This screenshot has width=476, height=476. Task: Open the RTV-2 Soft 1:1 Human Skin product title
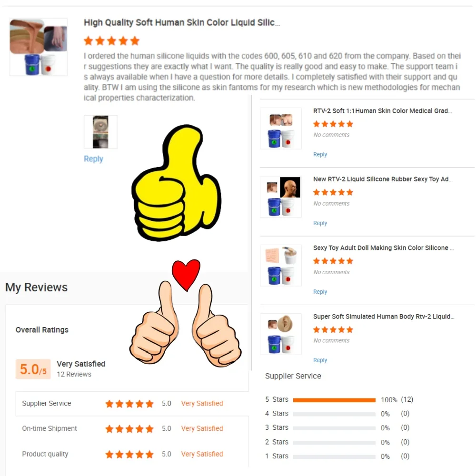[382, 111]
